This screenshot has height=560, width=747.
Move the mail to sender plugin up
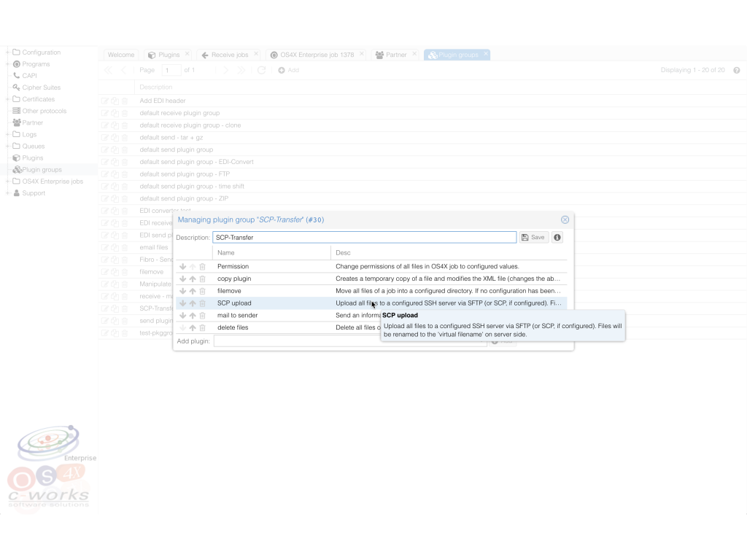click(192, 315)
